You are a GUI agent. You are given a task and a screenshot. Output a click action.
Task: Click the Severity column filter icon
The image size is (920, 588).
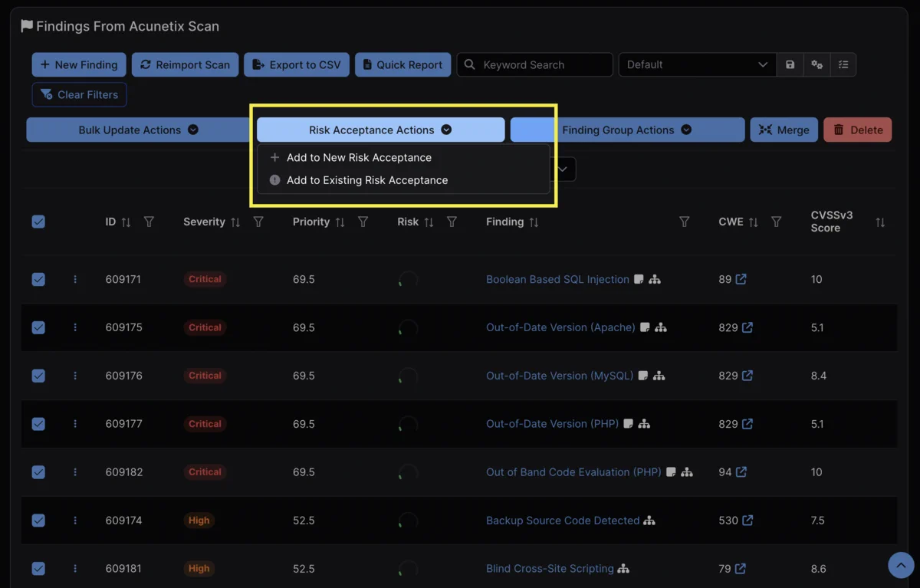(258, 222)
